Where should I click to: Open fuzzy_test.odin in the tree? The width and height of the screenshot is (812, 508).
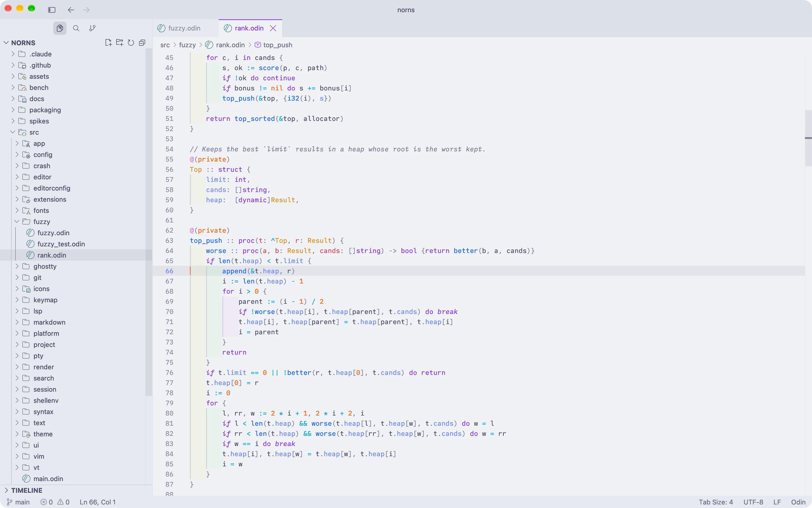[x=61, y=244]
